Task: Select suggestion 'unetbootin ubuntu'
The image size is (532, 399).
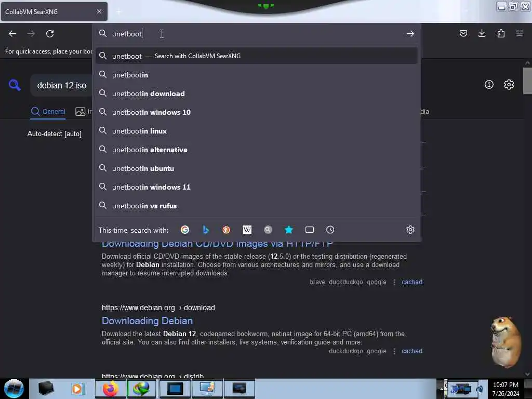Action: click(257, 168)
